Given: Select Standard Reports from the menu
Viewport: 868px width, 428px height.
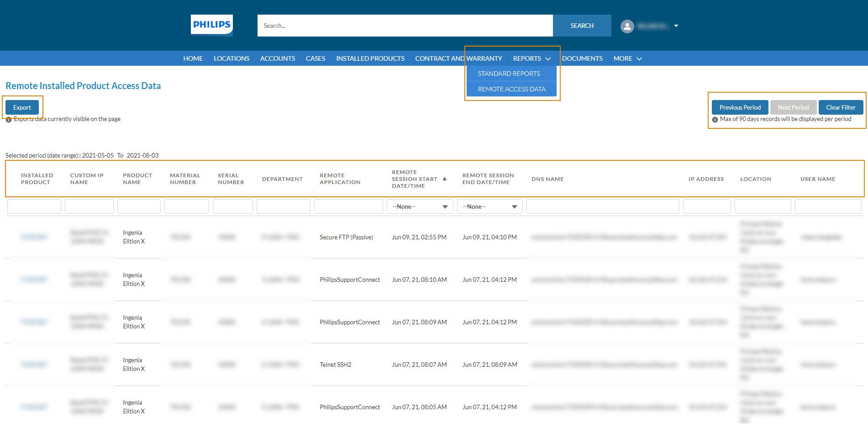Looking at the screenshot, I should (x=509, y=74).
